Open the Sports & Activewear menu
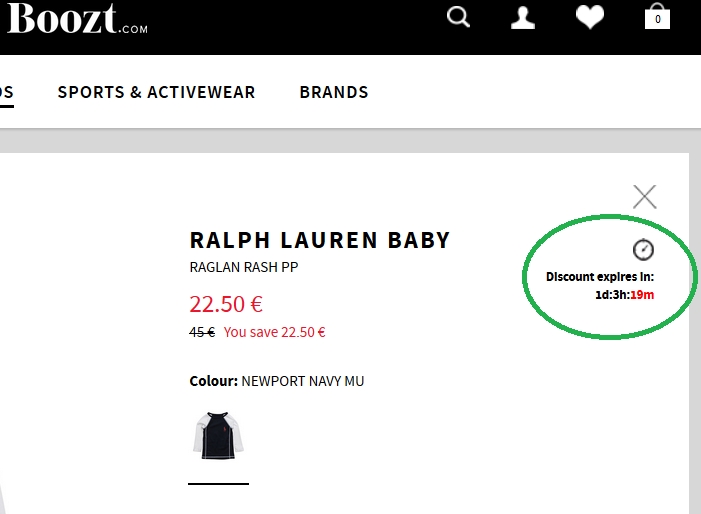The width and height of the screenshot is (701, 514). tap(156, 92)
